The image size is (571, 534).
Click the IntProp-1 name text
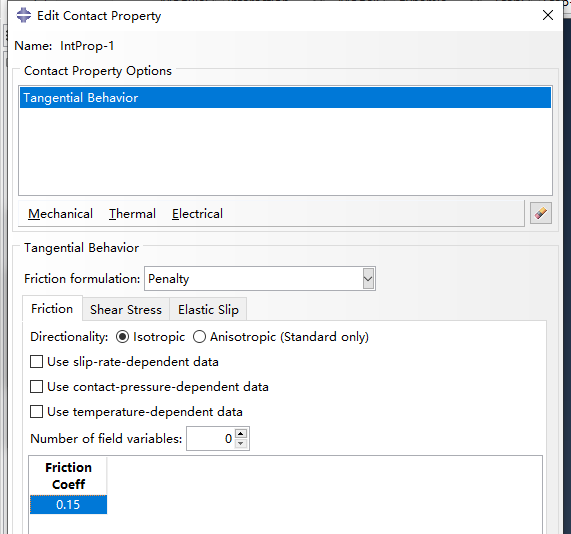[x=87, y=46]
